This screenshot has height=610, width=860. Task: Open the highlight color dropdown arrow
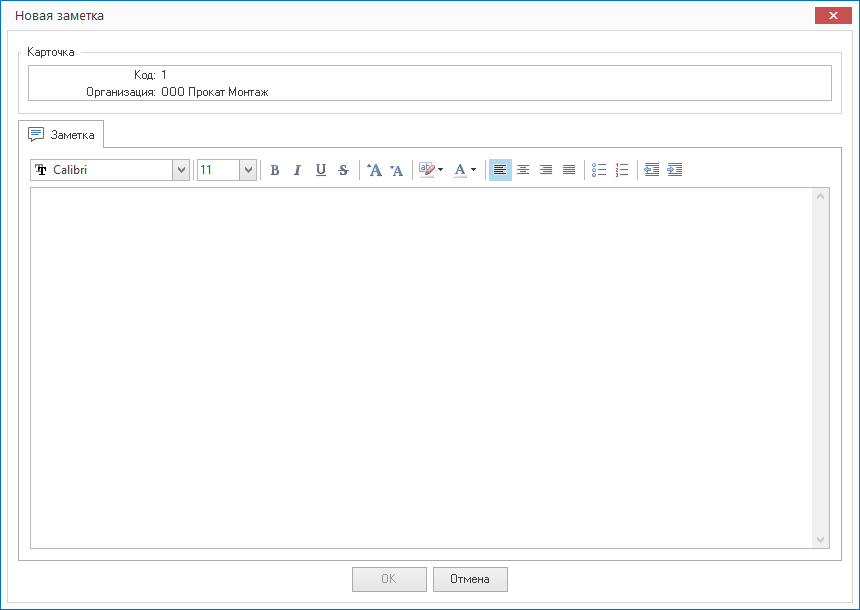[440, 170]
